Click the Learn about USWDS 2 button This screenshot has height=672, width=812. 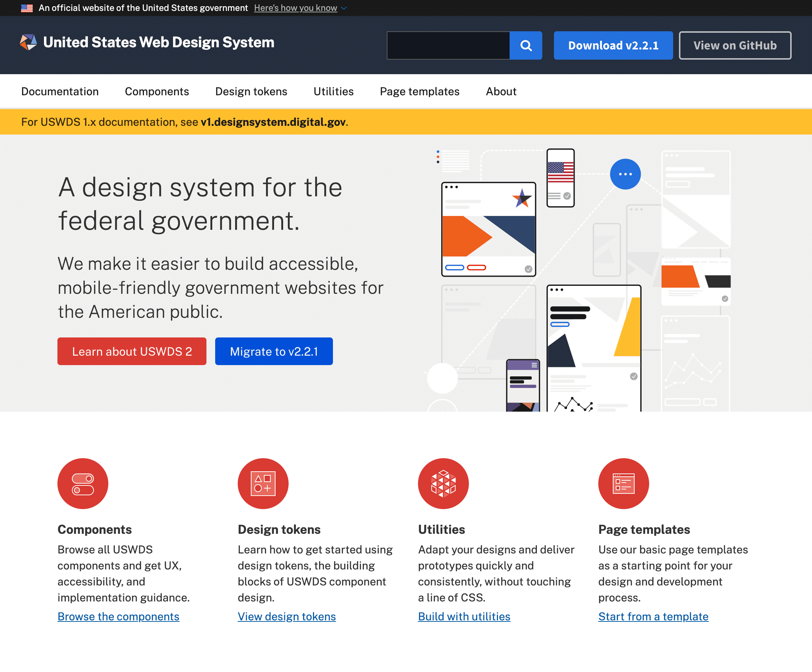(x=132, y=351)
